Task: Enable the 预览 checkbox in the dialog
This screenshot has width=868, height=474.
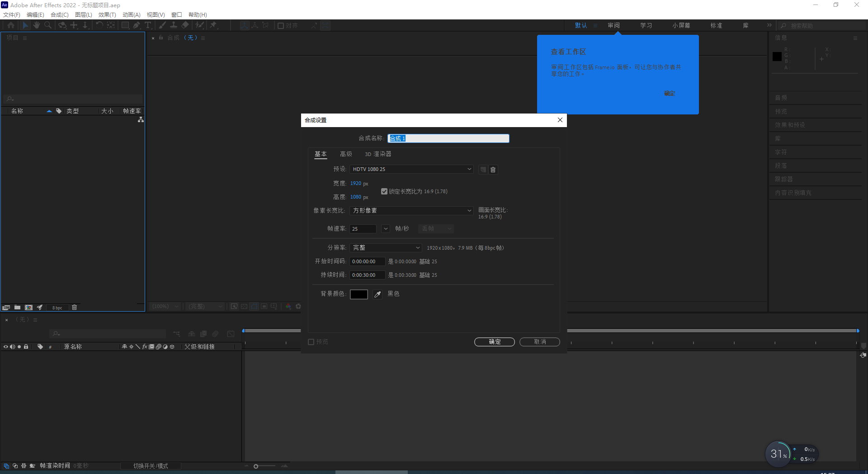Action: [x=311, y=342]
